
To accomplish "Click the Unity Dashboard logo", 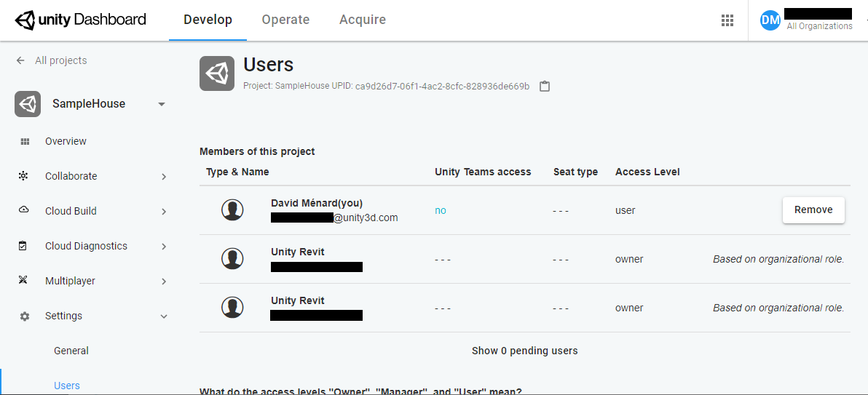I will pyautogui.click(x=81, y=20).
